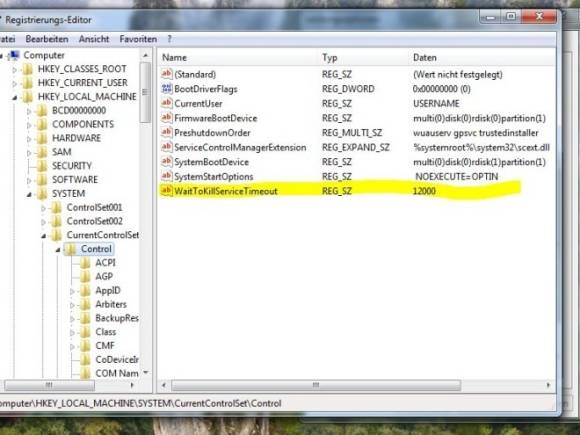The height and width of the screenshot is (435, 580).
Task: Select the PreshutdownOrder value icon
Action: click(x=166, y=132)
